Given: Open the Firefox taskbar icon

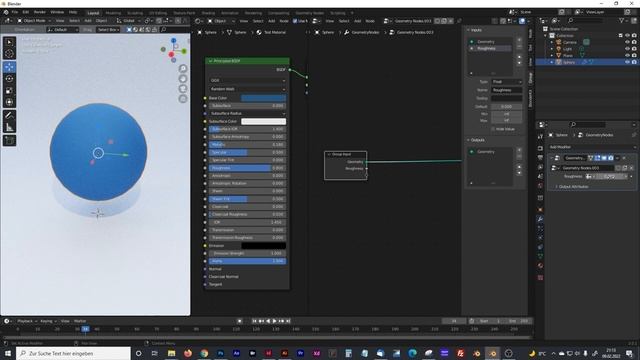Looking at the screenshot, I should point(188,353).
